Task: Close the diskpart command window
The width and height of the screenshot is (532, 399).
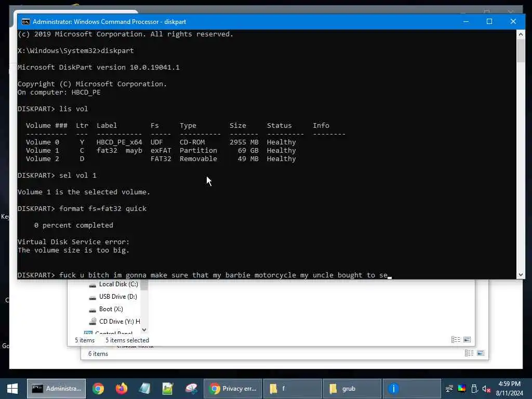Action: pyautogui.click(x=513, y=21)
